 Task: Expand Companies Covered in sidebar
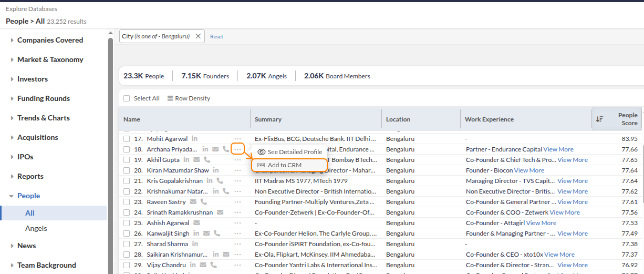(x=50, y=40)
